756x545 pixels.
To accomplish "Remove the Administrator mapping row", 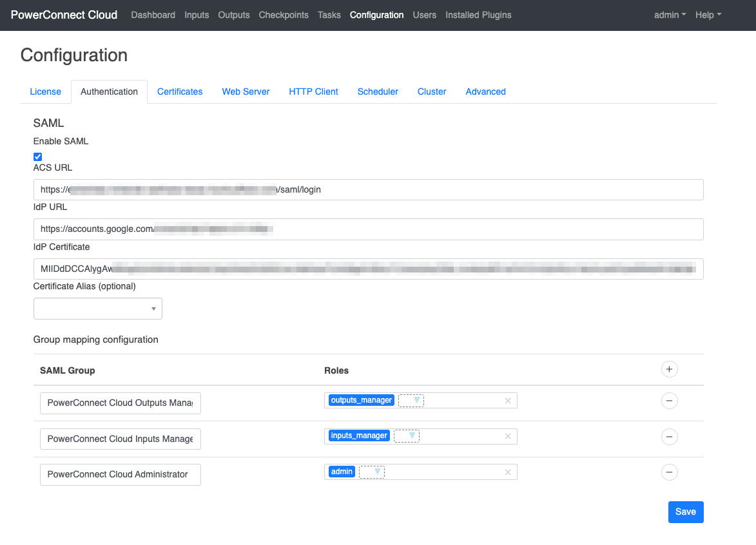I will [669, 472].
